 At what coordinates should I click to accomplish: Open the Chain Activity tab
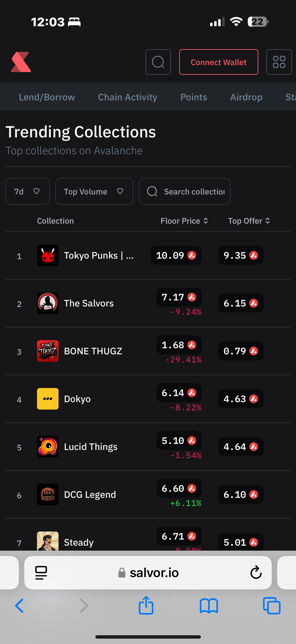[128, 97]
